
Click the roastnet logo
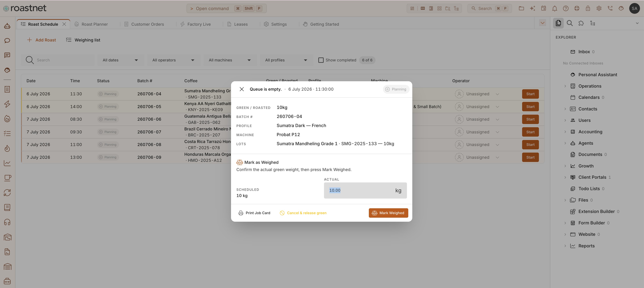25,8
